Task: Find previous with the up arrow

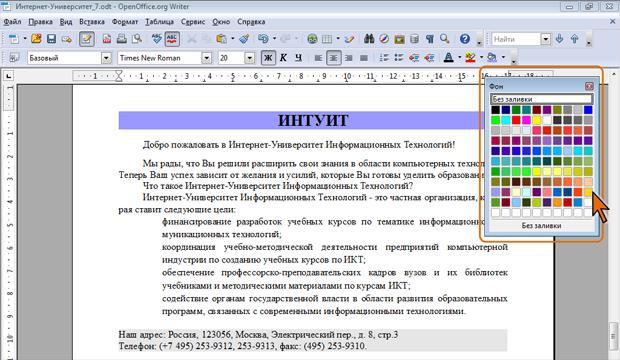Action: click(575, 39)
